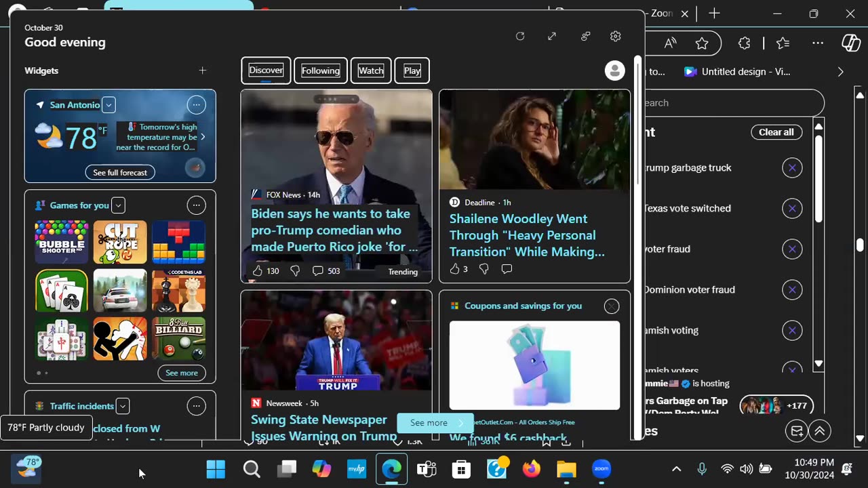The width and height of the screenshot is (868, 488).
Task: Open Microsoft Teams from taskbar
Action: (427, 469)
